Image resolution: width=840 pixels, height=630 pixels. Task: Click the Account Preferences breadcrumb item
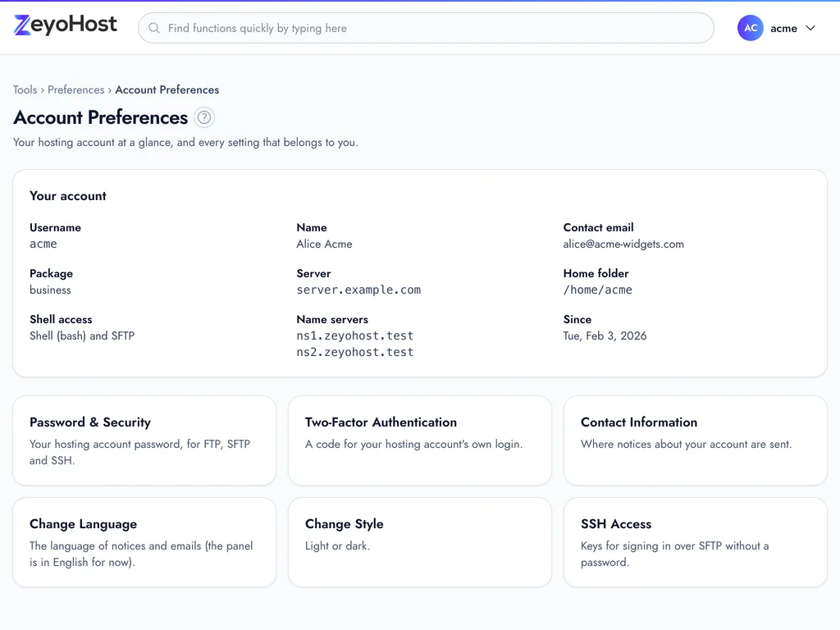(167, 89)
